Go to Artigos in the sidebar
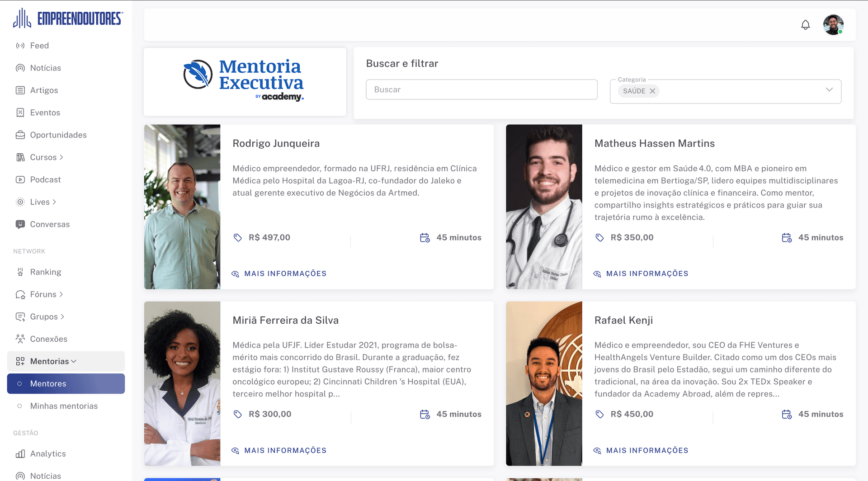 pos(44,90)
